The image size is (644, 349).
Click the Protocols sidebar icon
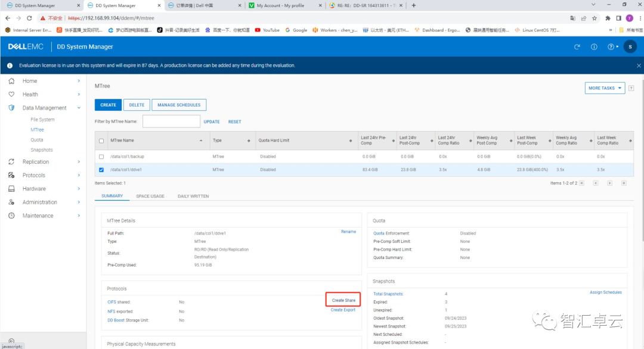(x=11, y=175)
